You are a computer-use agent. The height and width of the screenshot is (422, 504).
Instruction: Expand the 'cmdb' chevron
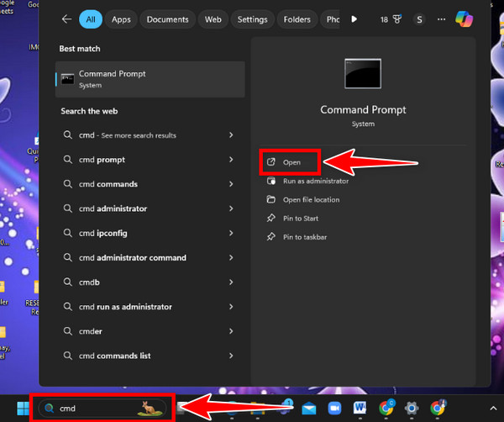231,282
